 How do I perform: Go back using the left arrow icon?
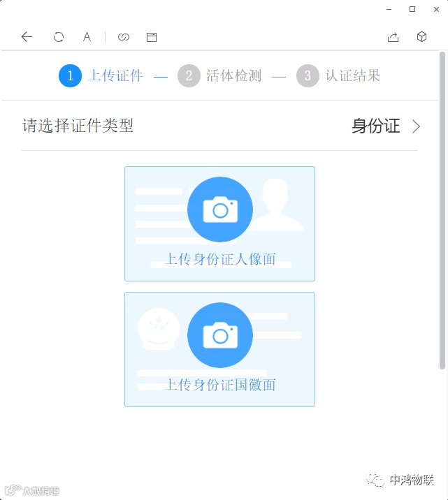pos(27,37)
